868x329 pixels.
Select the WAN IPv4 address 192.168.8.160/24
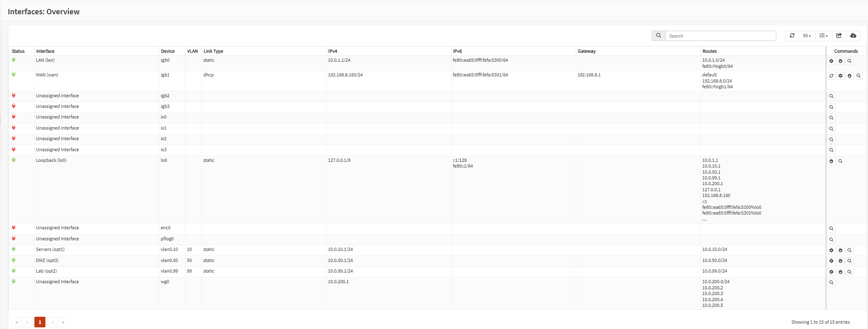[345, 75]
